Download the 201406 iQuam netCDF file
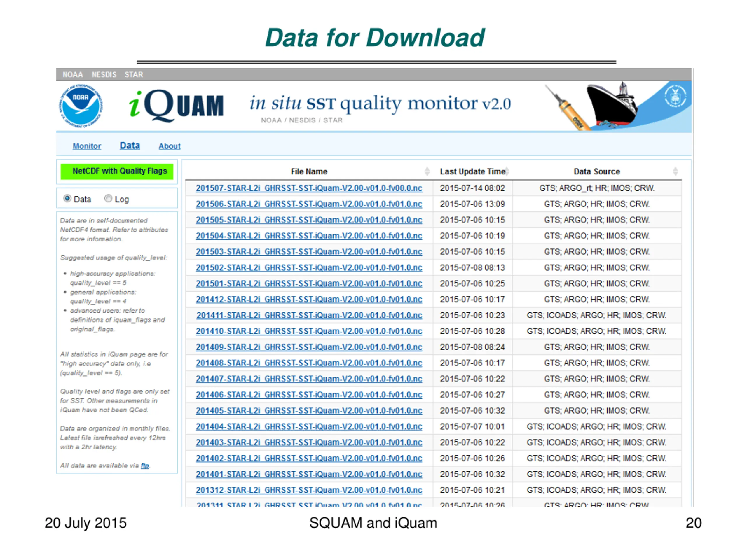The height and width of the screenshot is (560, 747). pyautogui.click(x=309, y=395)
